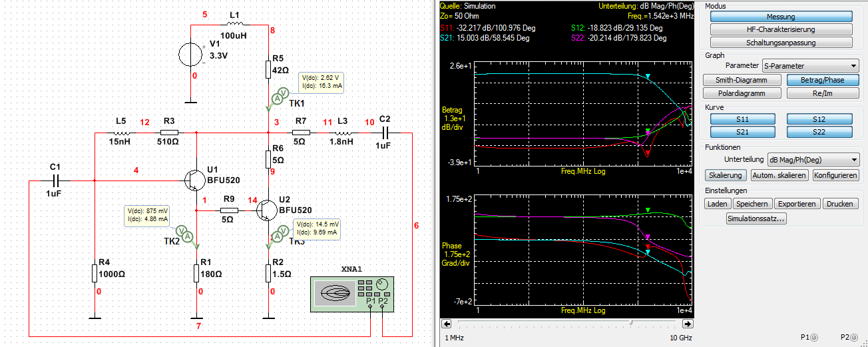Select inductor L5 15nH

(121, 133)
